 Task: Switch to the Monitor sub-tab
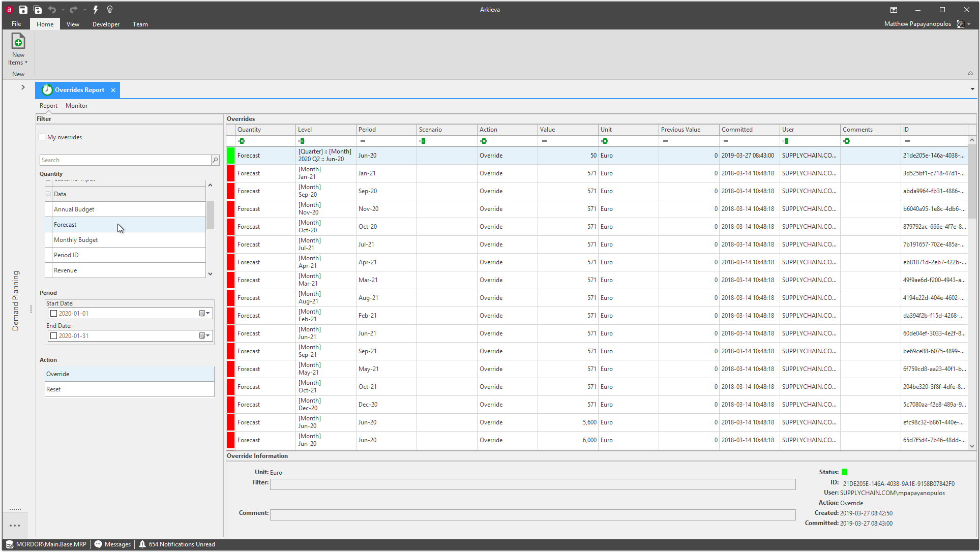pos(76,106)
